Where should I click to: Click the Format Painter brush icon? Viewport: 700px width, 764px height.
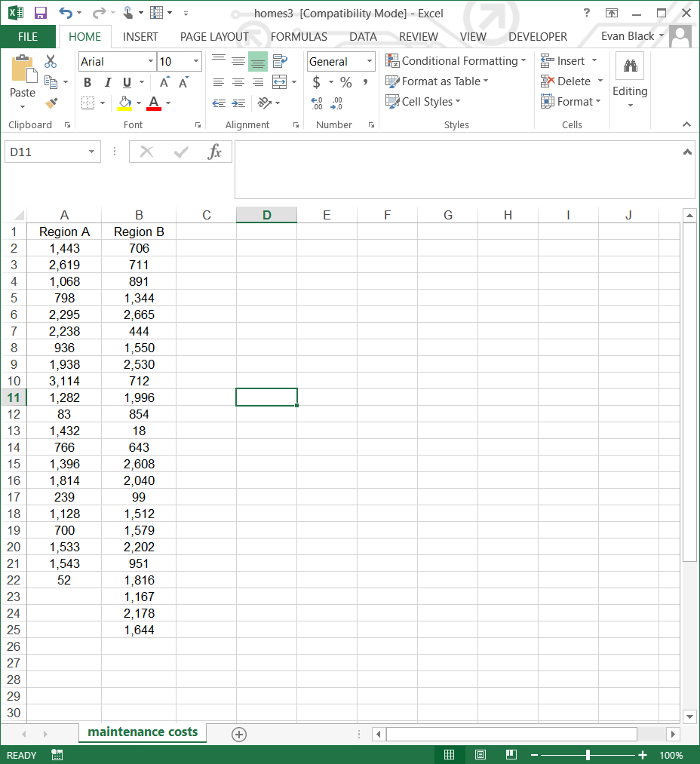tap(51, 103)
